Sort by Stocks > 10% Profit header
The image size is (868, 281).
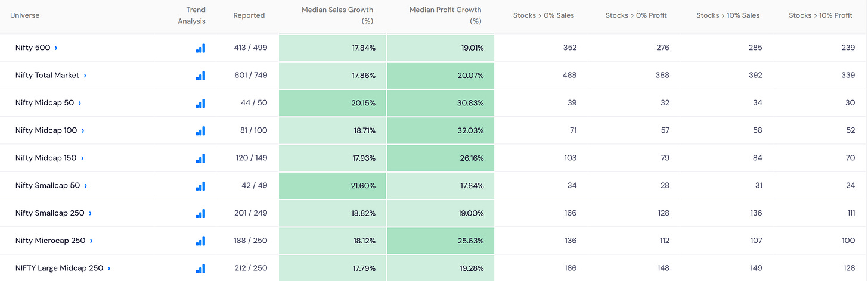[x=820, y=15]
